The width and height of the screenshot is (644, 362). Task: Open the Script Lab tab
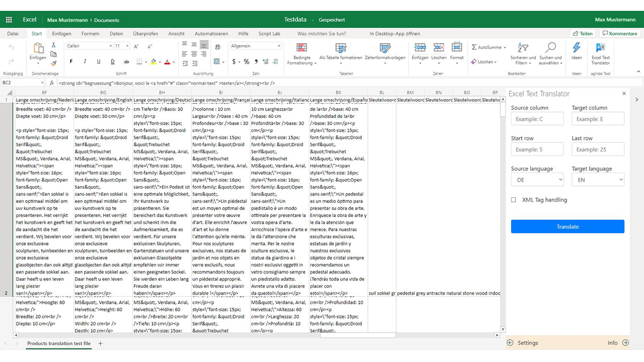click(x=269, y=33)
